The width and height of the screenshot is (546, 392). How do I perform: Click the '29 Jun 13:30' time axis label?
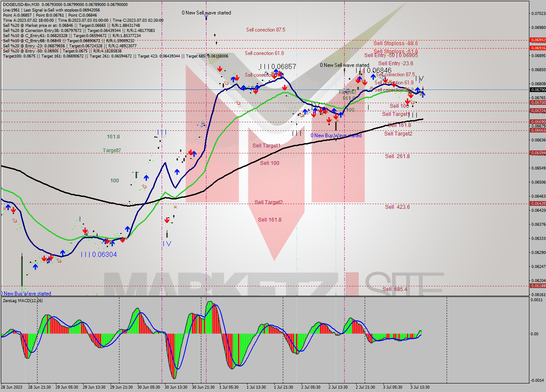[94, 387]
